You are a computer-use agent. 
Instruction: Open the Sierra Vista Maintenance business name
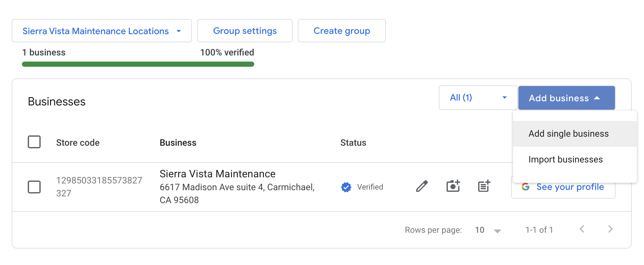pyautogui.click(x=217, y=174)
